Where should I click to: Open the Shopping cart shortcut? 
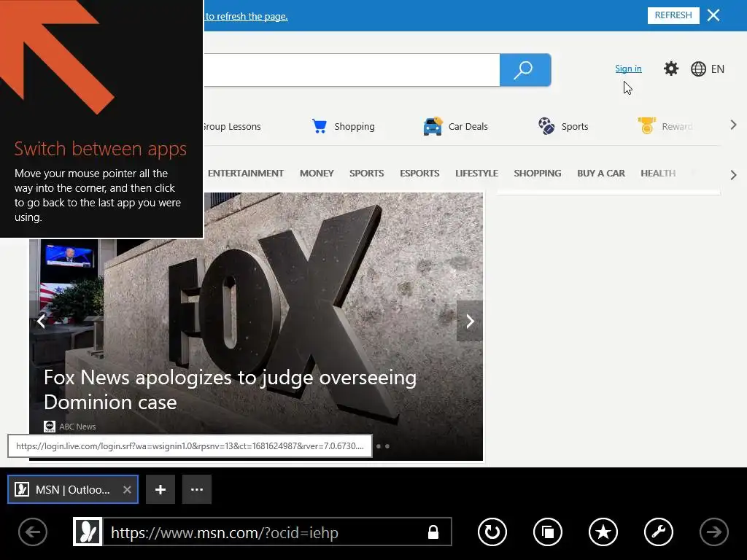coord(343,126)
